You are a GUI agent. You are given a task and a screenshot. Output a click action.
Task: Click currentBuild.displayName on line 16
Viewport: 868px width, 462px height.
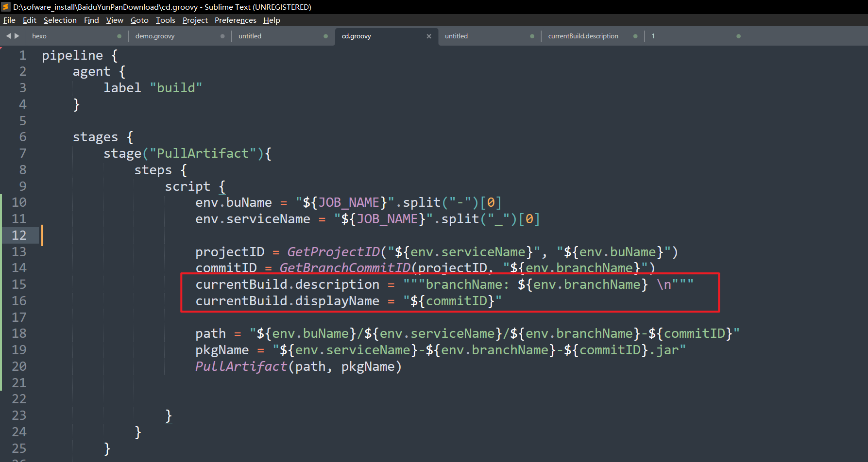tap(287, 301)
